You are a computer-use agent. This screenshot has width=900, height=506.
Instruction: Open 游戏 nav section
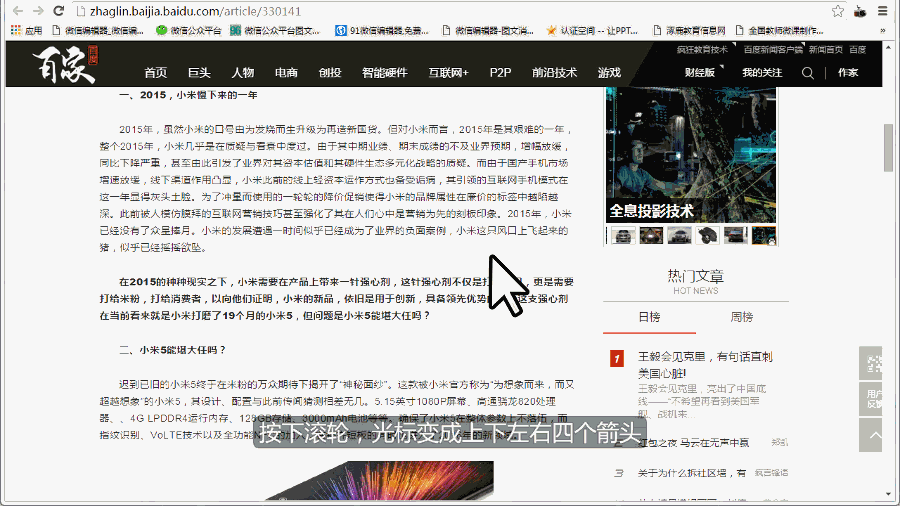(610, 73)
